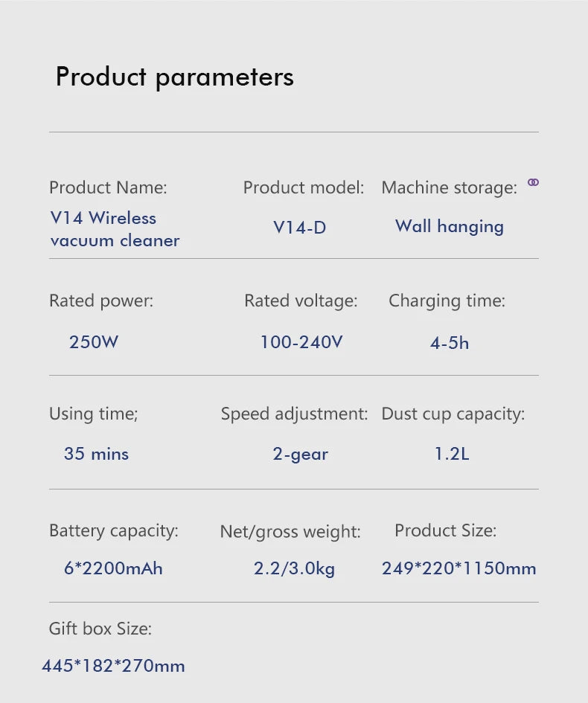Screen dimensions: 588x703
Task: Click the purple link icon near Machine storage
Action: (533, 182)
